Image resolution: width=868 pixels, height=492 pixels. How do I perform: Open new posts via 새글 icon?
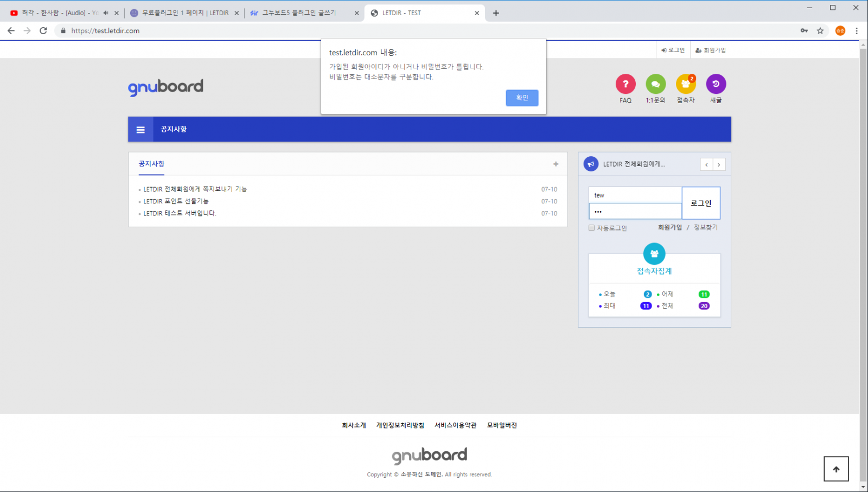point(716,84)
